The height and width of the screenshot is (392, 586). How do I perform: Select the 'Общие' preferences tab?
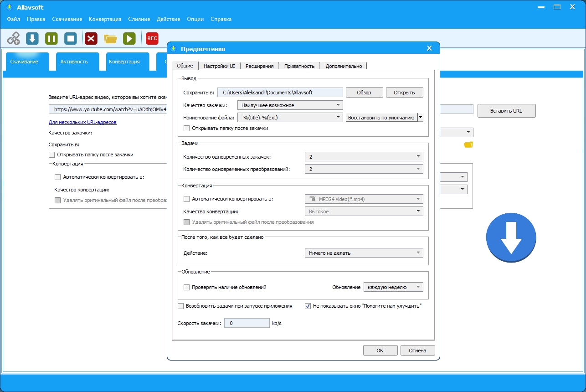pos(185,65)
